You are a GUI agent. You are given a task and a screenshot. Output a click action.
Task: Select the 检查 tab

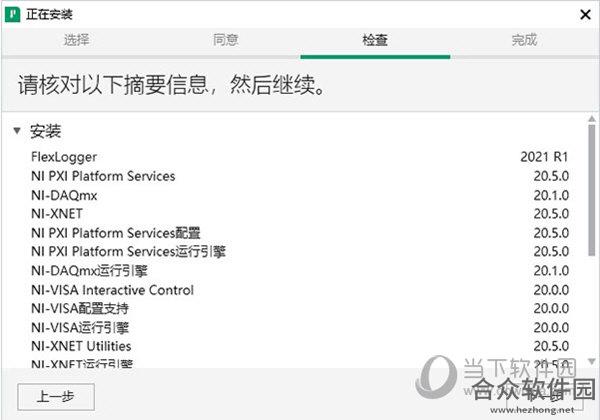pos(375,40)
